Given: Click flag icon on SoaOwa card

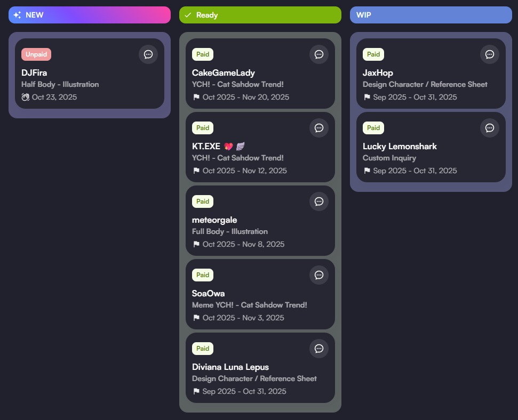Looking at the screenshot, I should 196,318.
